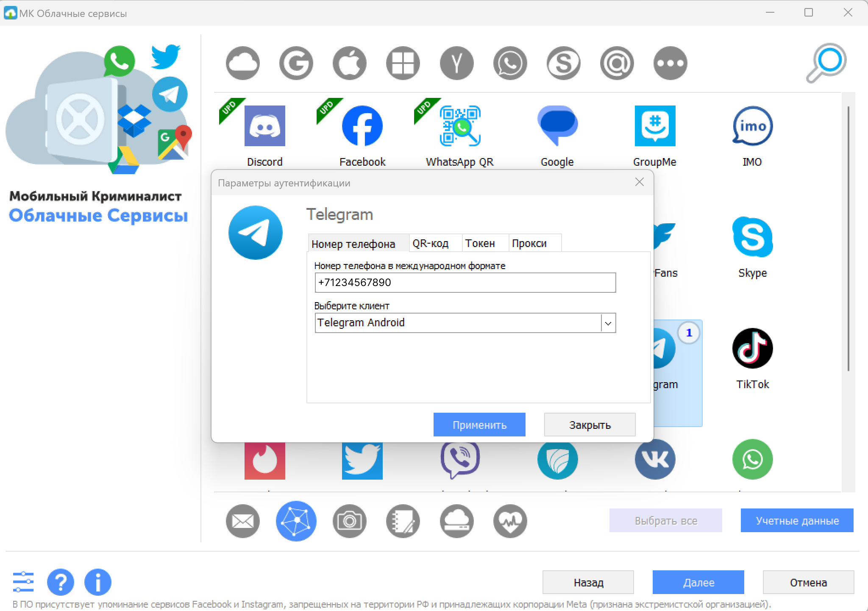
Task: Click the Выбрать все button
Action: tap(665, 520)
